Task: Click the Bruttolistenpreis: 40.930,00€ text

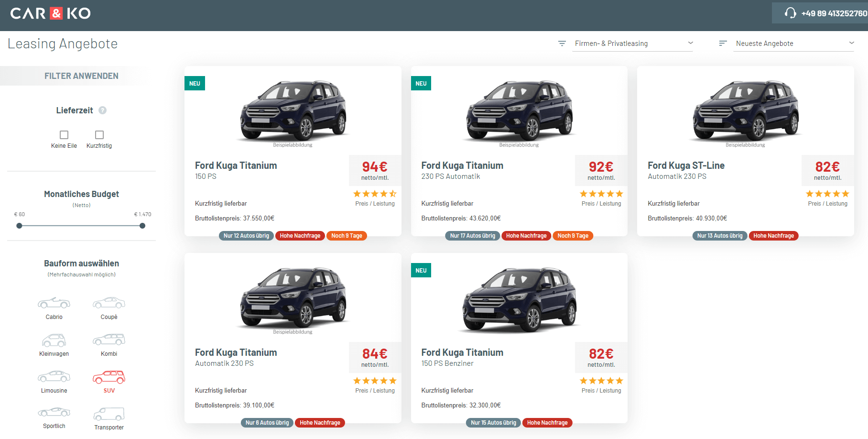Action: [x=687, y=218]
